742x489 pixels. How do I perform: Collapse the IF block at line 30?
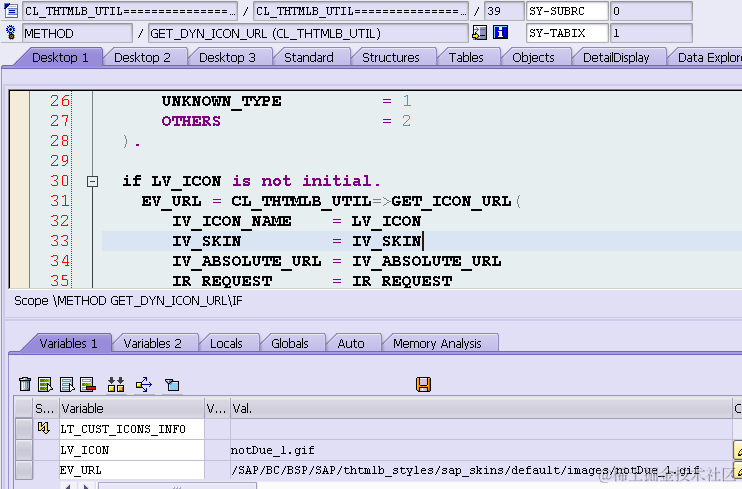(x=93, y=181)
